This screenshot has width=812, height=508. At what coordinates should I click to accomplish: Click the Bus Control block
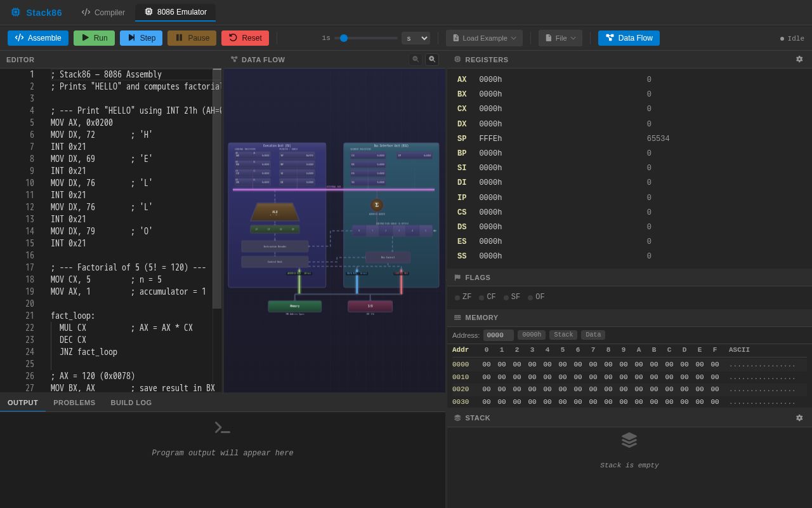tap(388, 257)
